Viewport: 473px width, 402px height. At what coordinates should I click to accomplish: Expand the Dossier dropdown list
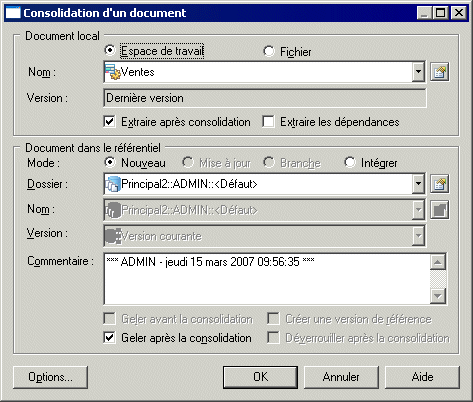(x=418, y=184)
